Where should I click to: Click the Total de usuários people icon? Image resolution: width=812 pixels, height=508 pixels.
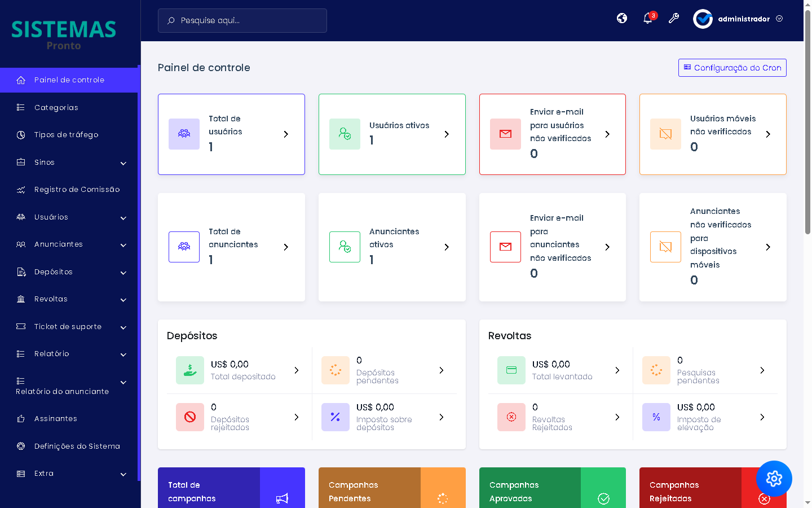(x=184, y=134)
